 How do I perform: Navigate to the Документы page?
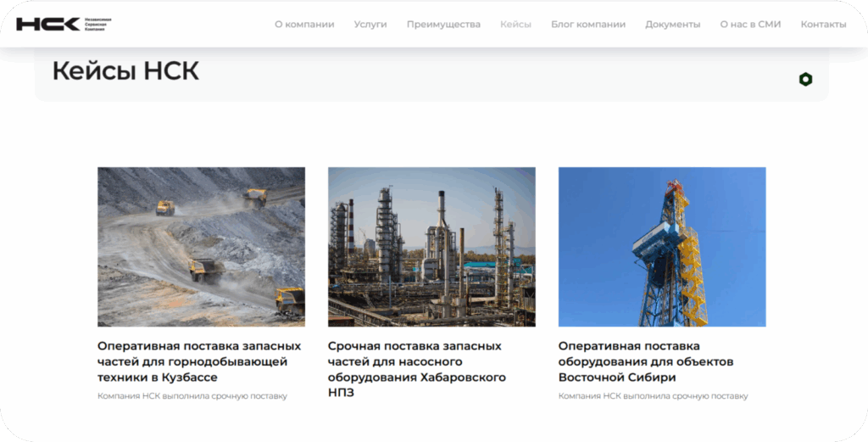pyautogui.click(x=672, y=25)
